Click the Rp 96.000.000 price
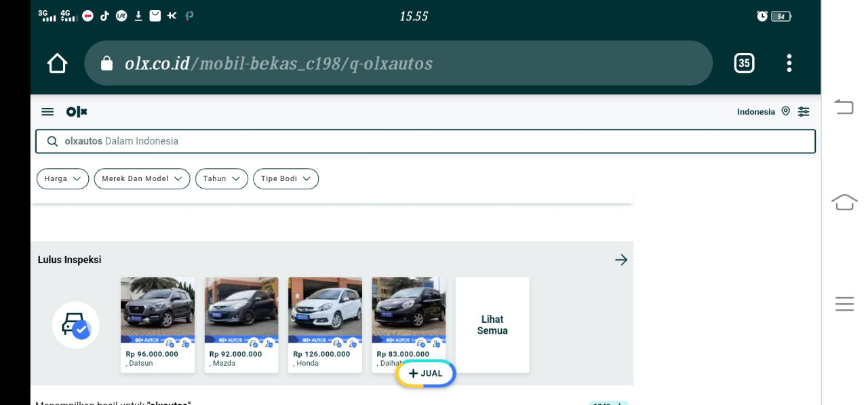This screenshot has height=405, width=868. click(x=152, y=354)
